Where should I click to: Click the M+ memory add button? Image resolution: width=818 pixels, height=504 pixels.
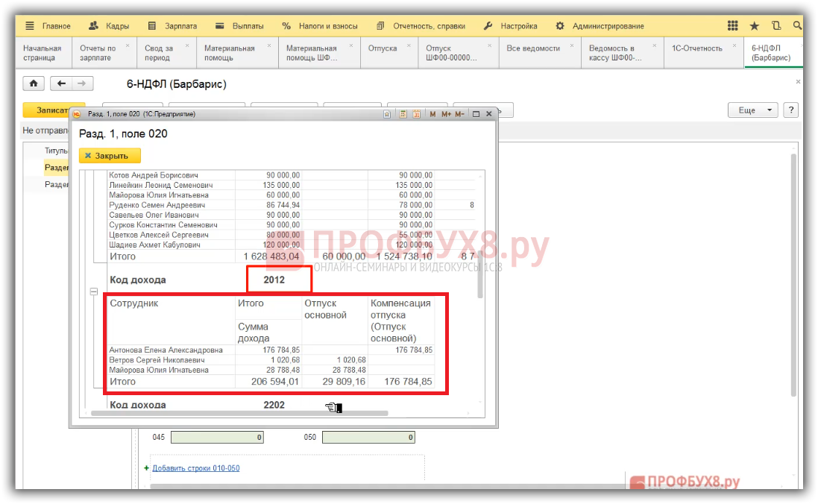(447, 114)
